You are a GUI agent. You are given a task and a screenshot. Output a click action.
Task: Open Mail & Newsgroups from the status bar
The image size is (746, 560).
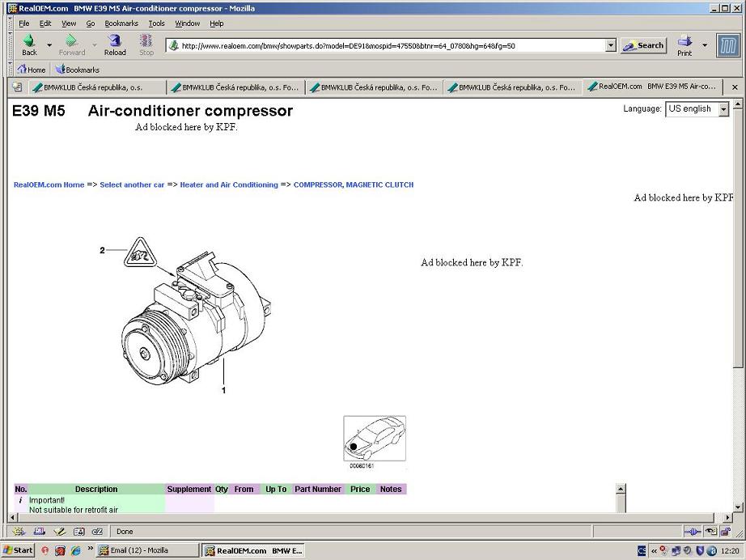pos(39,532)
